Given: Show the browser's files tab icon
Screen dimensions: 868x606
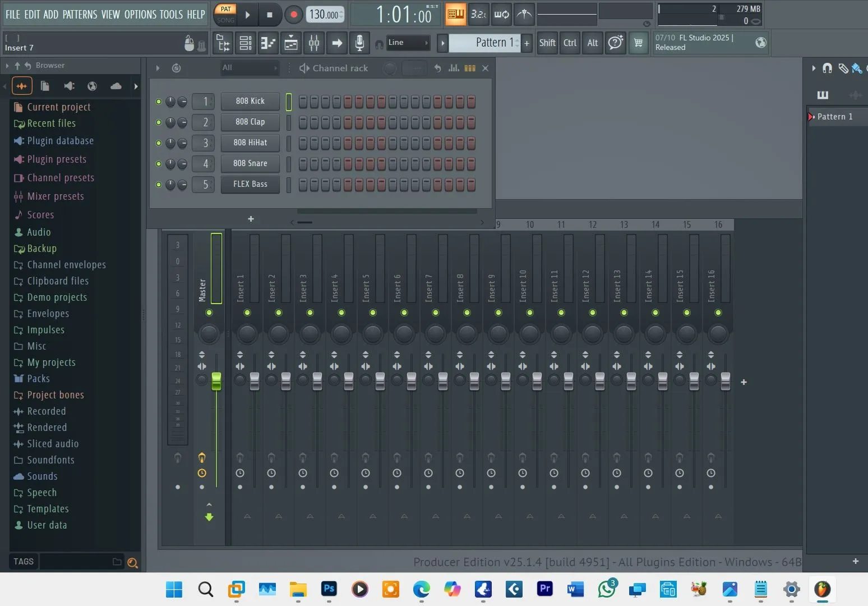Looking at the screenshot, I should click(45, 86).
